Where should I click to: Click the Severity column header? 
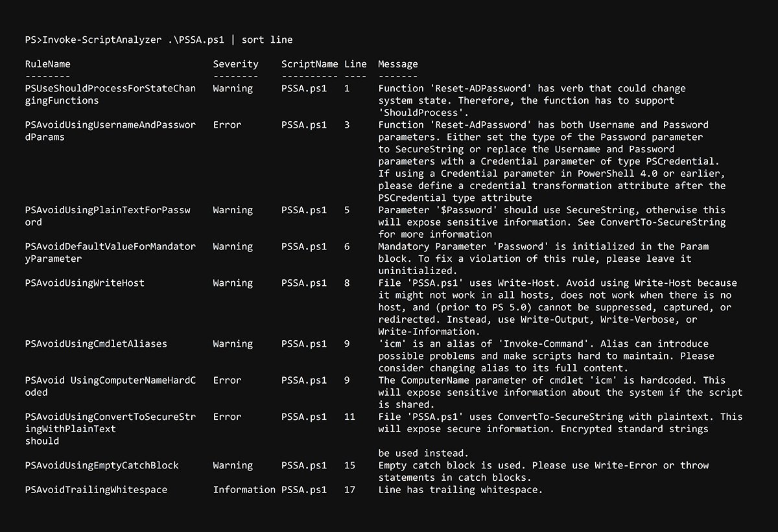pyautogui.click(x=235, y=64)
